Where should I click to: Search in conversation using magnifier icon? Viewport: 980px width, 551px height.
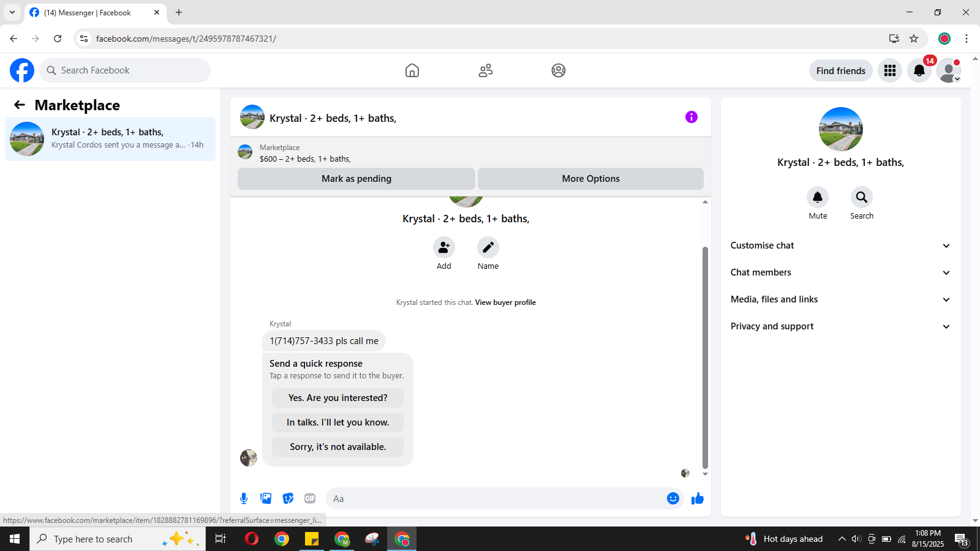coord(862,197)
